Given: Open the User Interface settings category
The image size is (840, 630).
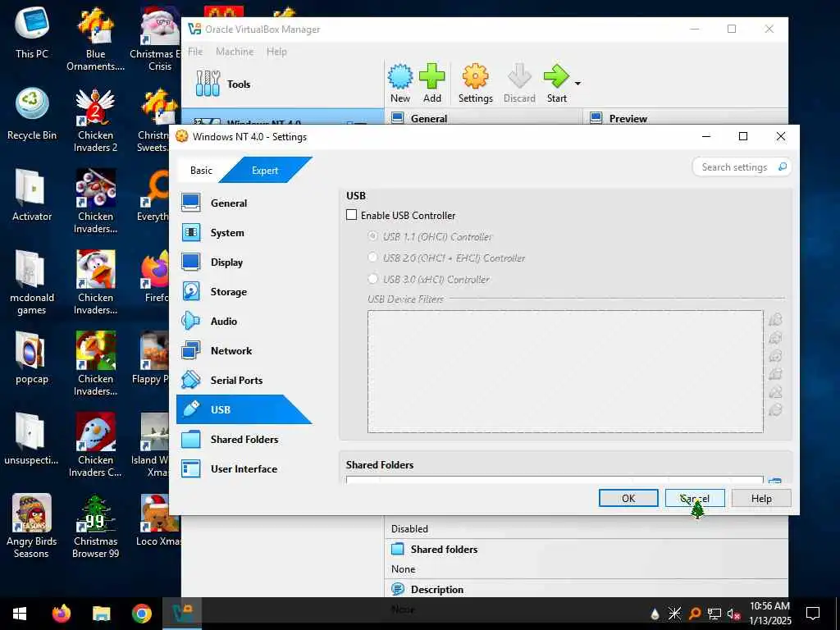Looking at the screenshot, I should point(244,468).
